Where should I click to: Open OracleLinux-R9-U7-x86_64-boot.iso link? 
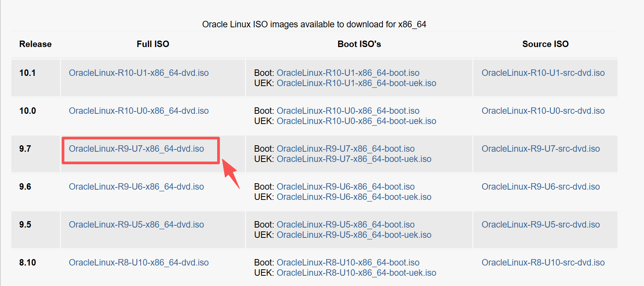(345, 148)
